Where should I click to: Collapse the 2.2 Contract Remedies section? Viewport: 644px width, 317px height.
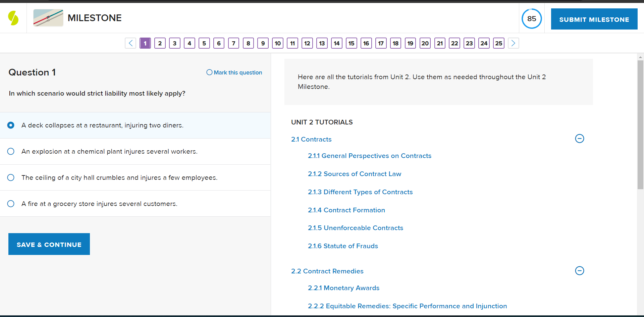[580, 271]
